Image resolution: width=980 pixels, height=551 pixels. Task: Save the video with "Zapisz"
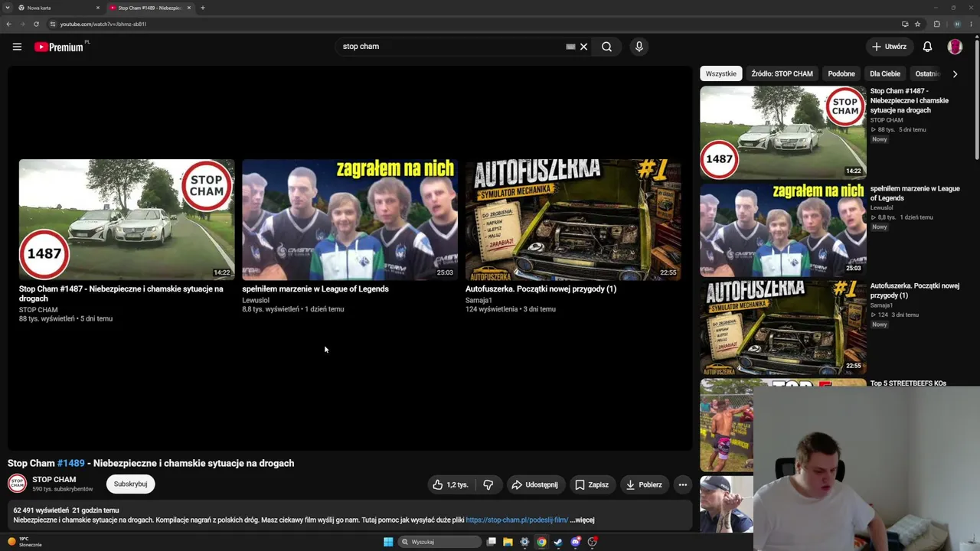click(592, 484)
